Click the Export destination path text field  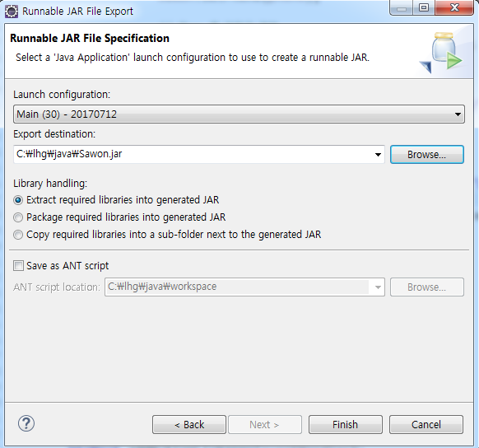click(193, 155)
